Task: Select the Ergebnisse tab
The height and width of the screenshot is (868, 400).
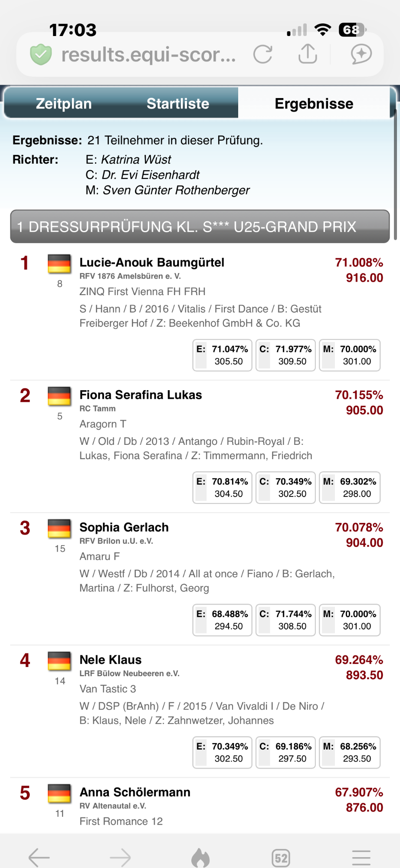Action: tap(314, 104)
